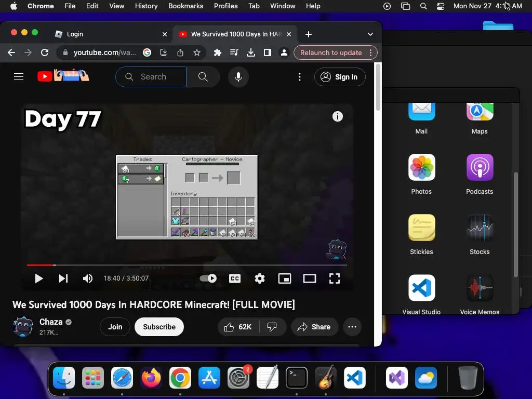Close the Login tab
The image size is (532, 399).
[x=165, y=34]
